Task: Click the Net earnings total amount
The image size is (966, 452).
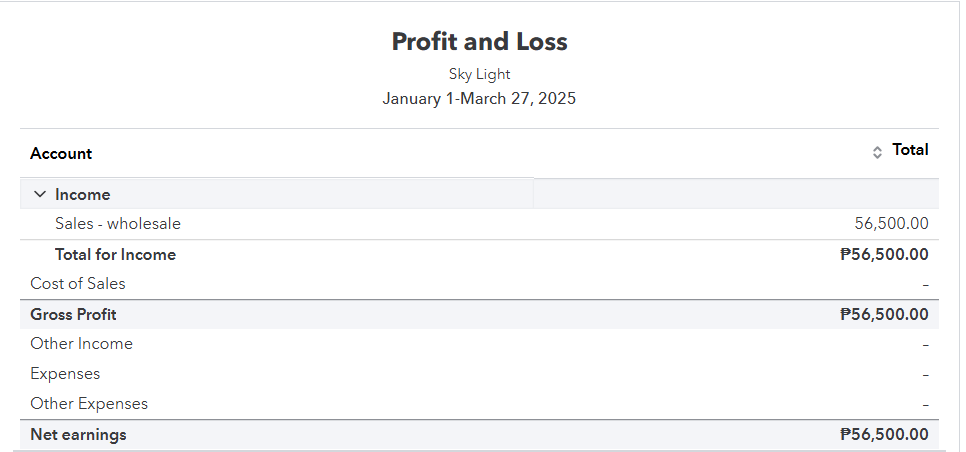Action: point(884,434)
